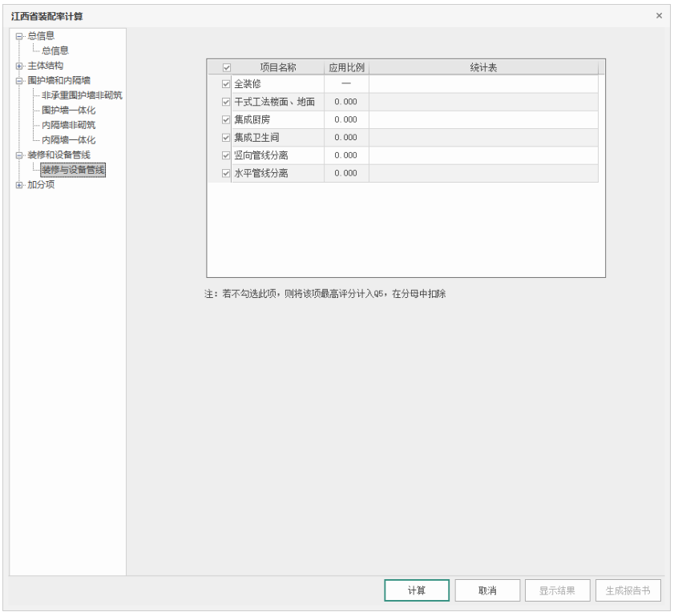
Task: Collapse the 装修和设备管线 tree node
Action: (x=18, y=155)
